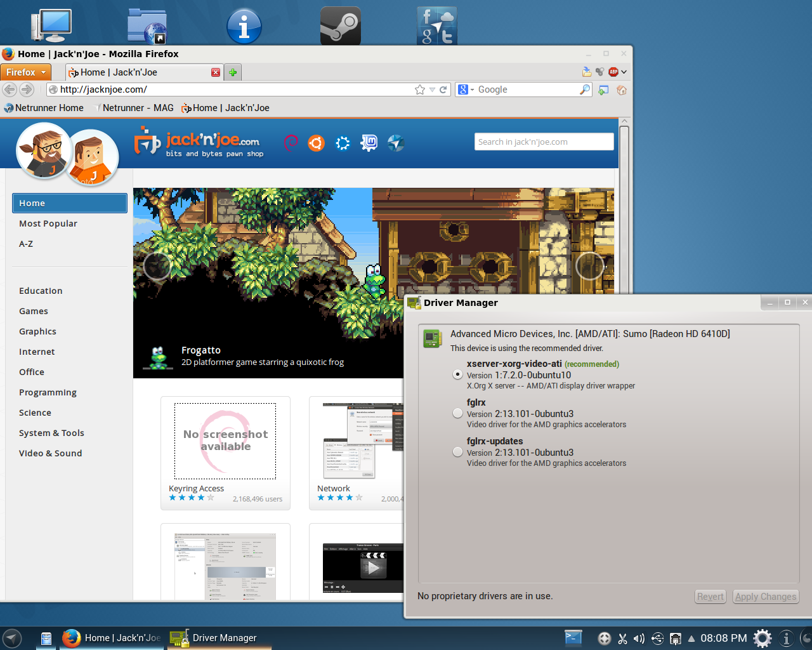Select the fglrx driver radio button

pos(457,413)
